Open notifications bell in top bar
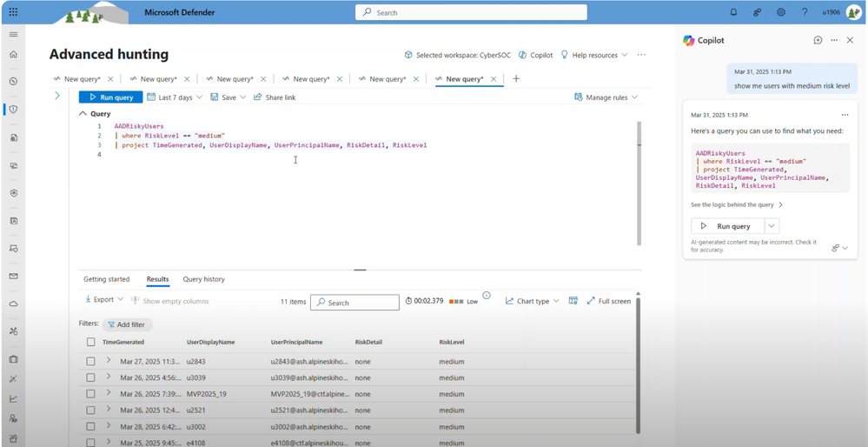The height and width of the screenshot is (447, 868). 734,12
